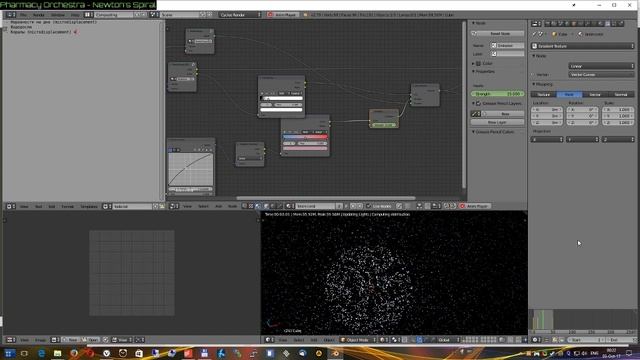Open the Window menu in the top bar
The height and width of the screenshot is (360, 640).
pyautogui.click(x=58, y=15)
